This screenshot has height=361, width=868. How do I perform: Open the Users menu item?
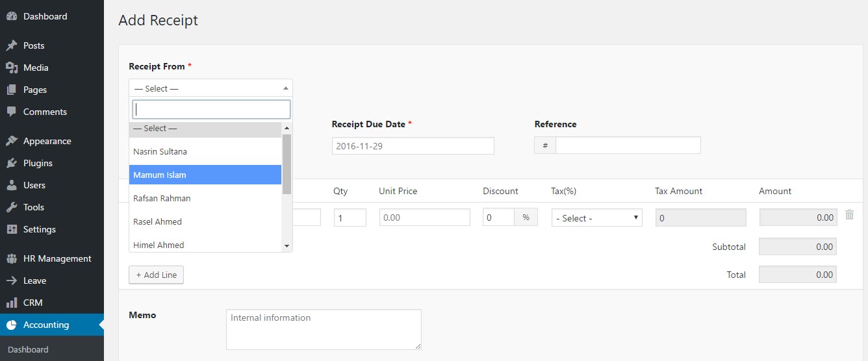pyautogui.click(x=52, y=185)
